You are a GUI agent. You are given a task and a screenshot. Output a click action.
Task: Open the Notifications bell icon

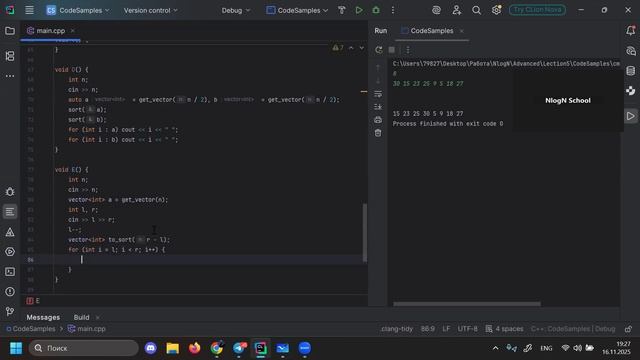pyautogui.click(x=631, y=31)
